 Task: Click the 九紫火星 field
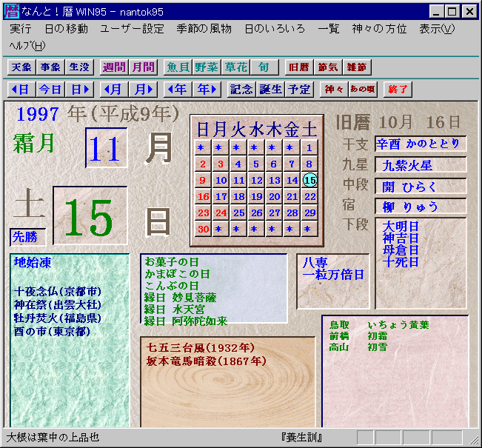click(421, 165)
